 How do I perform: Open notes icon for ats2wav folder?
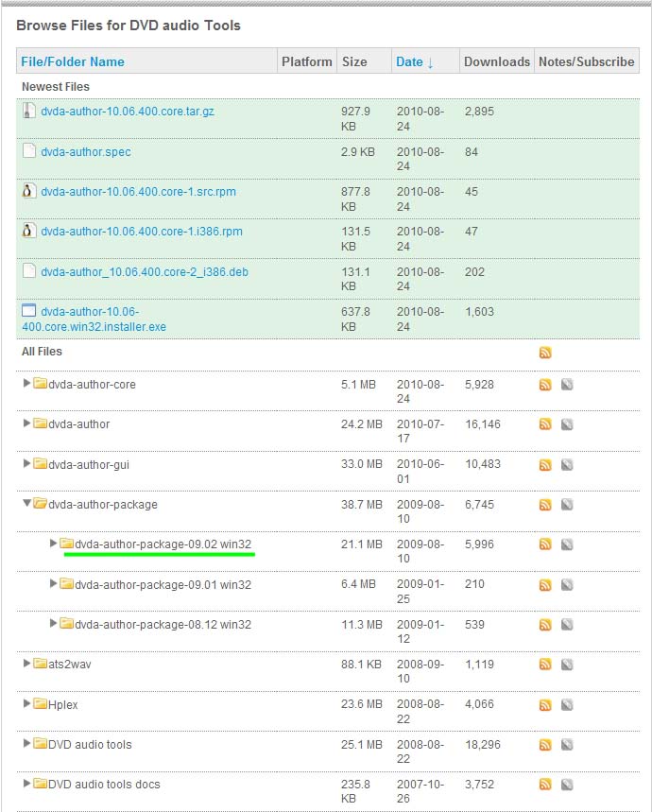click(567, 665)
